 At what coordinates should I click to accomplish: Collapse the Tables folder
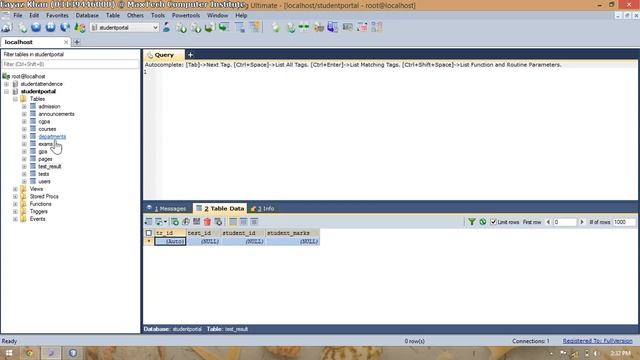(x=15, y=99)
